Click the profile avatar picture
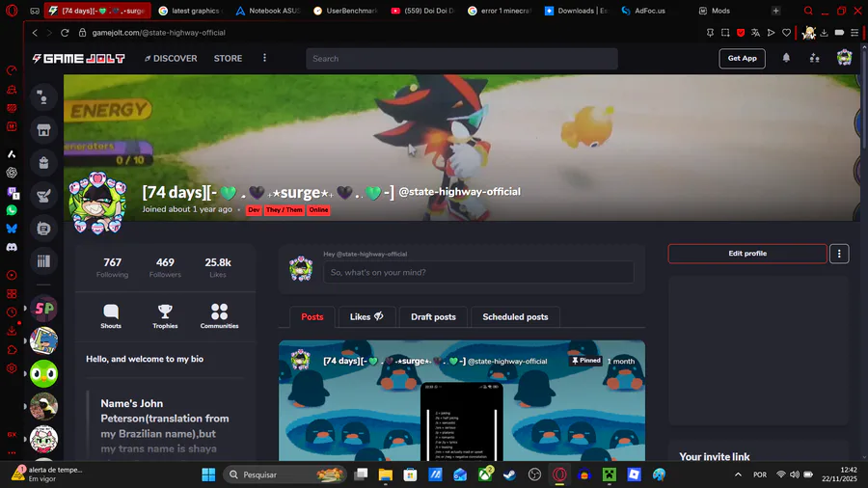Image resolution: width=868 pixels, height=488 pixels. (x=97, y=203)
